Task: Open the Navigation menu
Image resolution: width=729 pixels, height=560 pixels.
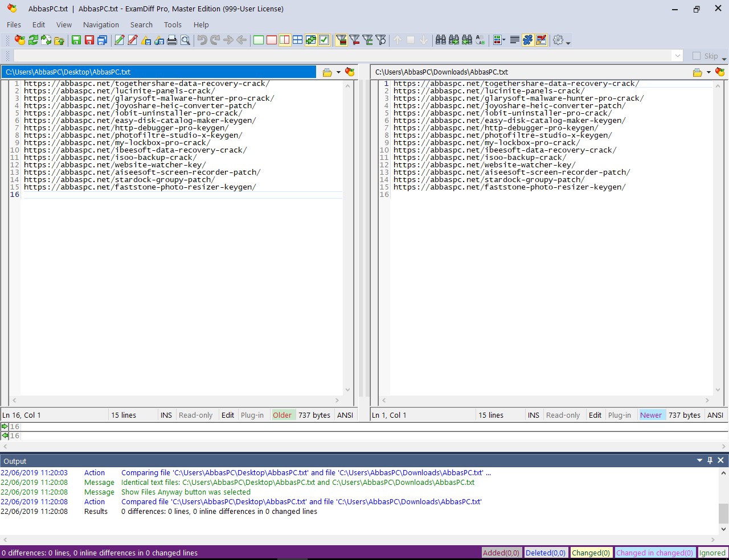Action: 101,24
